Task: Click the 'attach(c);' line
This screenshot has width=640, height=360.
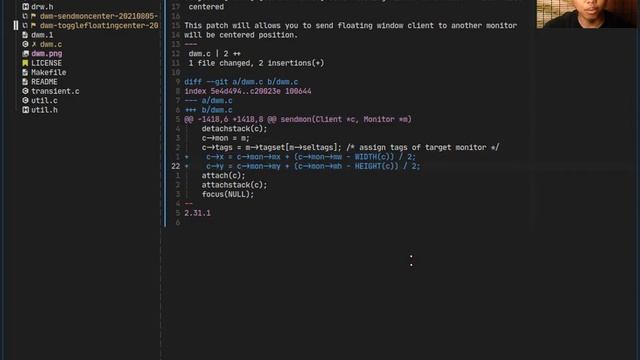Action: click(223, 176)
